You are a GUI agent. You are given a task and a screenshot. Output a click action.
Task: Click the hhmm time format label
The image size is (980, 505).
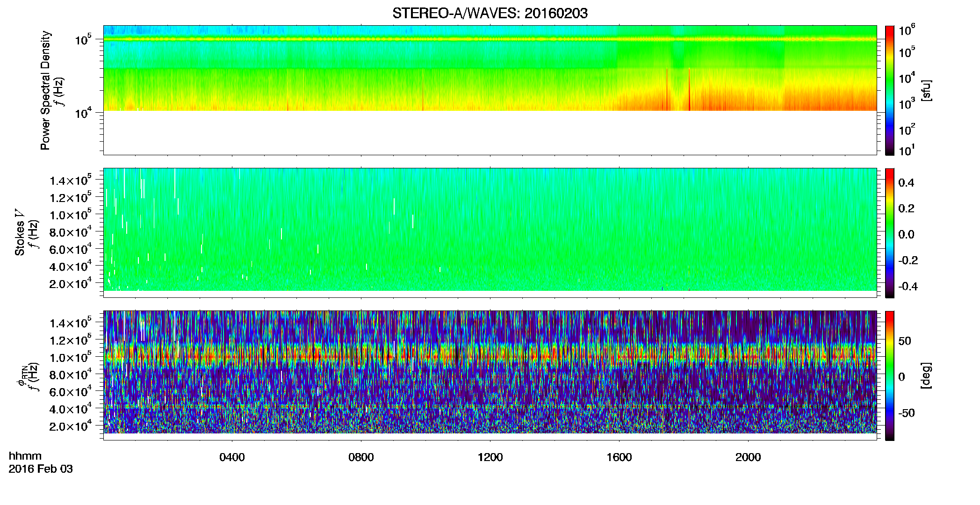25,456
